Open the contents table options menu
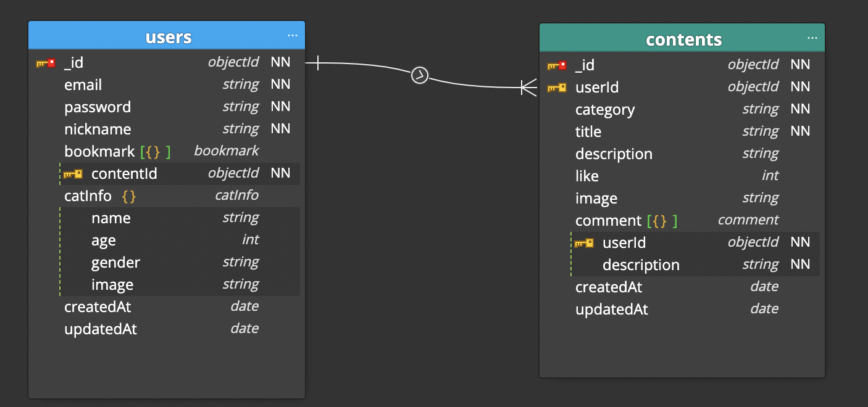Image resolution: width=868 pixels, height=407 pixels. pos(812,38)
